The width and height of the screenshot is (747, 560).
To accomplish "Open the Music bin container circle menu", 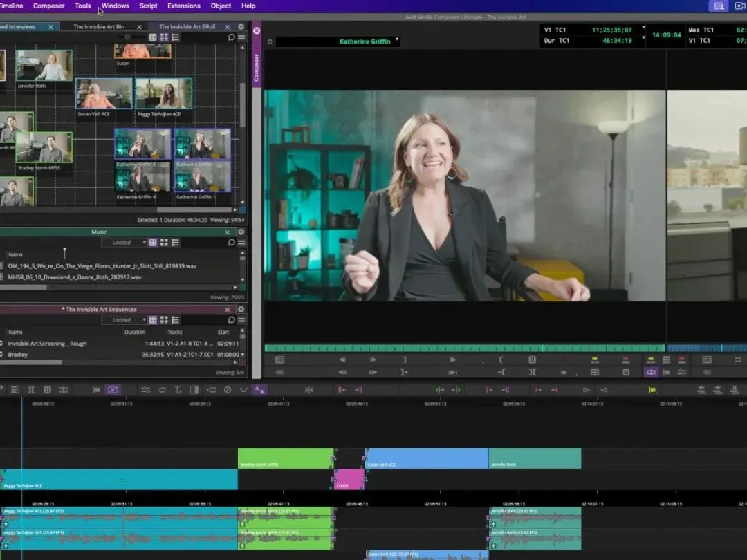I will click(x=241, y=232).
